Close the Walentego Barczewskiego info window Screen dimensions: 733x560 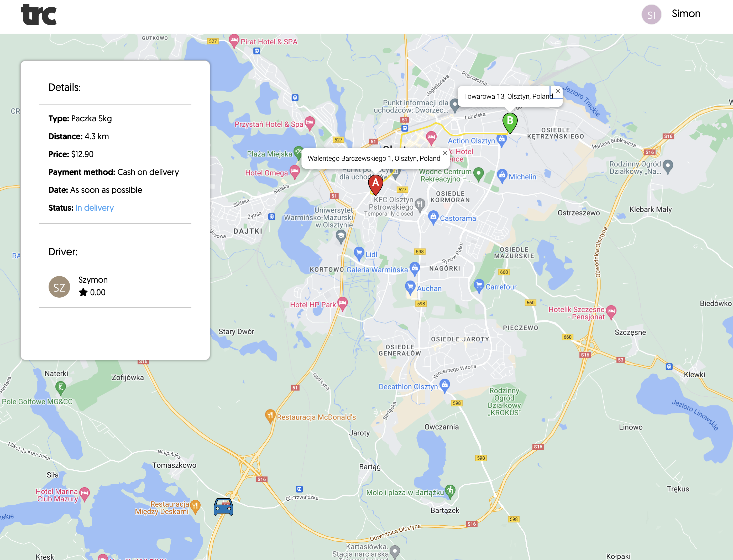point(445,153)
